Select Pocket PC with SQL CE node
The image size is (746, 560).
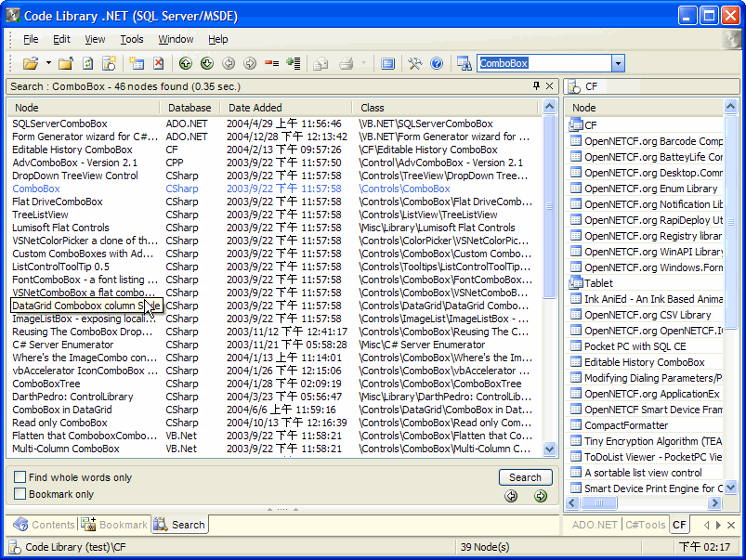point(635,346)
